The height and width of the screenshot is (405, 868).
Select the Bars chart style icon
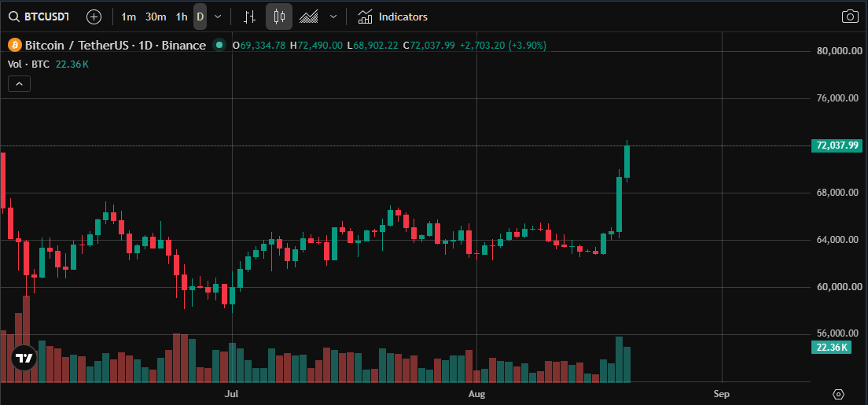coord(250,17)
